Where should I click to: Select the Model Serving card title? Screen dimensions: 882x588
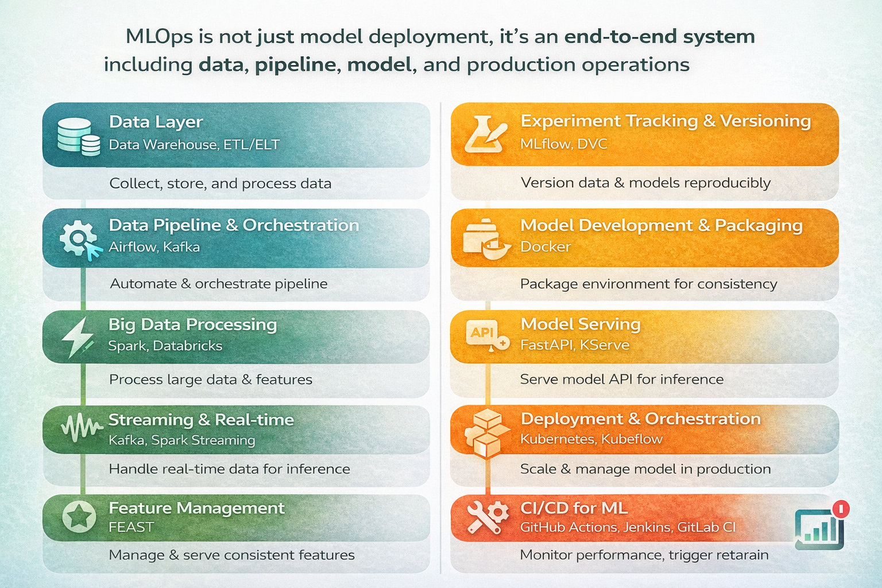coord(580,324)
